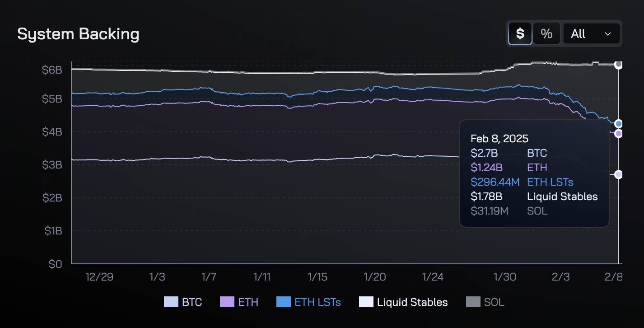Click the 1/20 date on the x-axis
The height and width of the screenshot is (328, 644).
(x=375, y=276)
